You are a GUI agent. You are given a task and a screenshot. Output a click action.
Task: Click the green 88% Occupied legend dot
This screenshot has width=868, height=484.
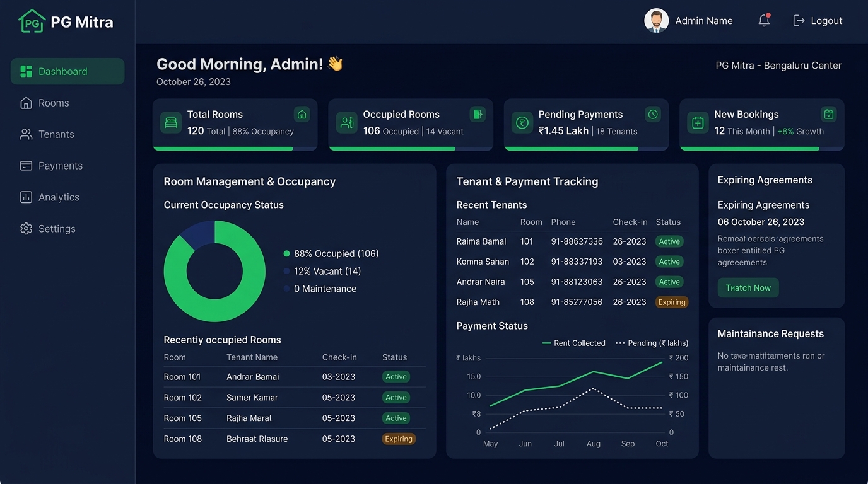click(286, 254)
